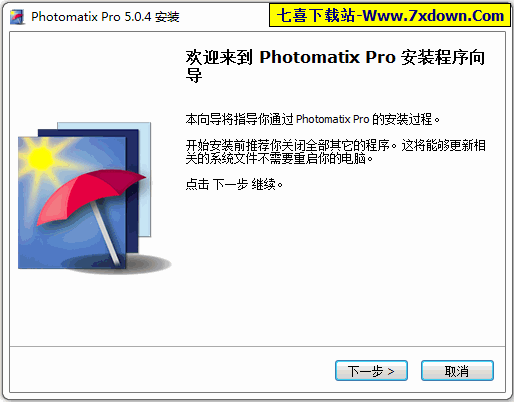Viewport: 514px width, 402px height.
Task: Click the umbrella's white pole
Action: click(x=106, y=233)
